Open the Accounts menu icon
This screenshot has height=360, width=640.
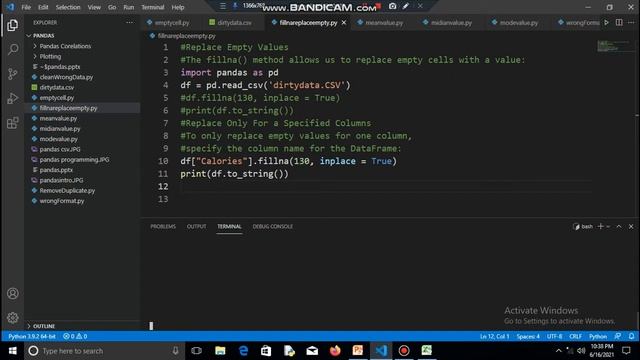pyautogui.click(x=13, y=293)
